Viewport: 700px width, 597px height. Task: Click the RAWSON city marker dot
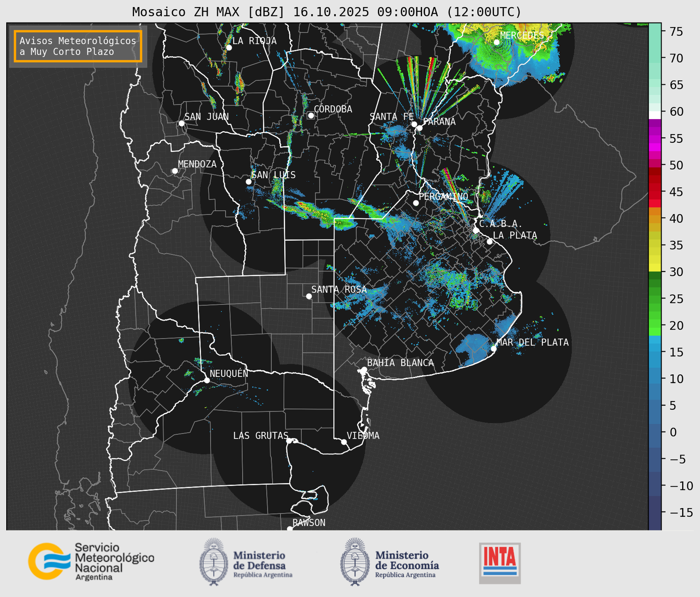(x=290, y=529)
